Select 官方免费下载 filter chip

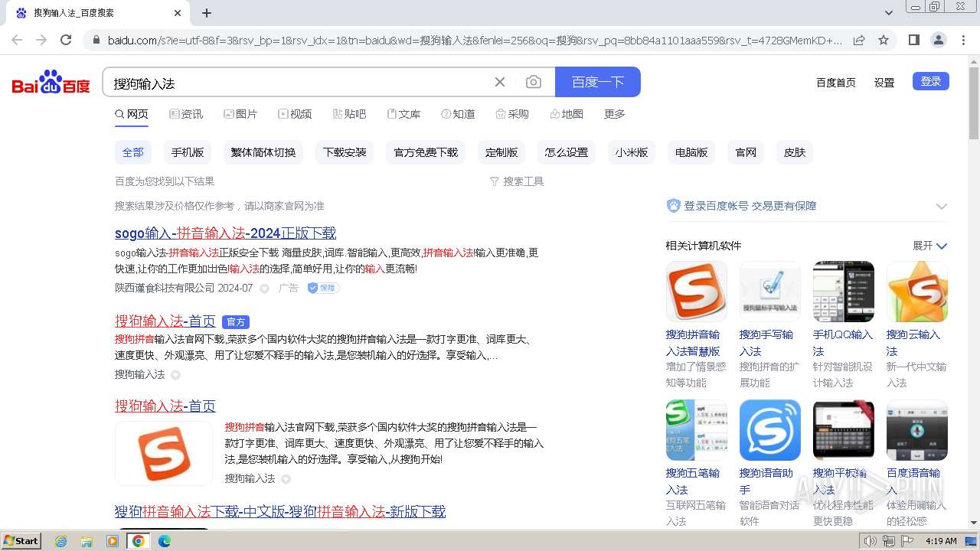(426, 152)
